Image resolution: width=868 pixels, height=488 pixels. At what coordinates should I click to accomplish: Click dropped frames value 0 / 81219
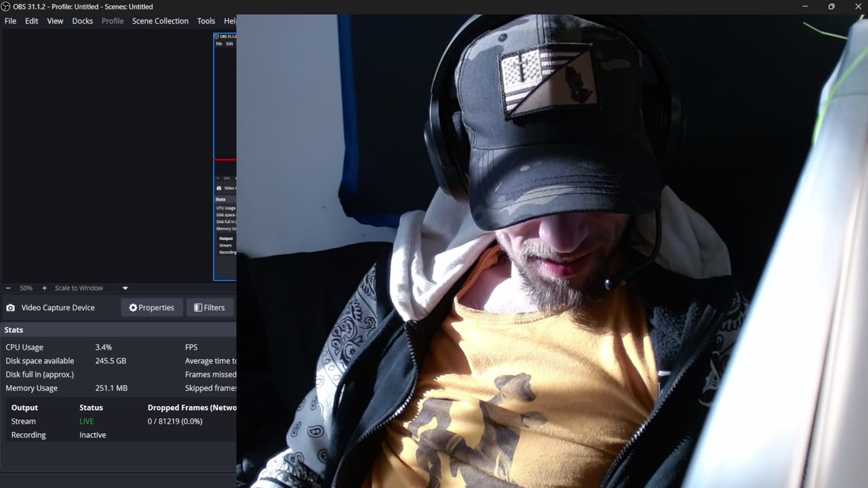tap(175, 422)
